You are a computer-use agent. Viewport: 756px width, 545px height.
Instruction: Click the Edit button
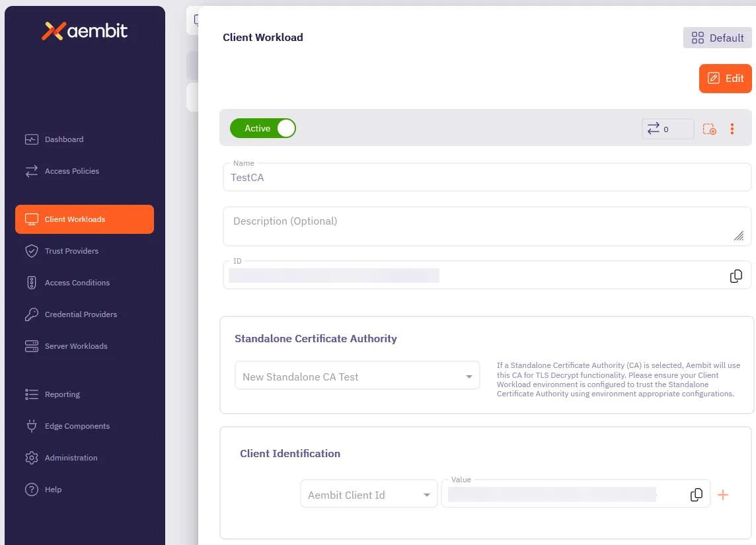pos(725,78)
